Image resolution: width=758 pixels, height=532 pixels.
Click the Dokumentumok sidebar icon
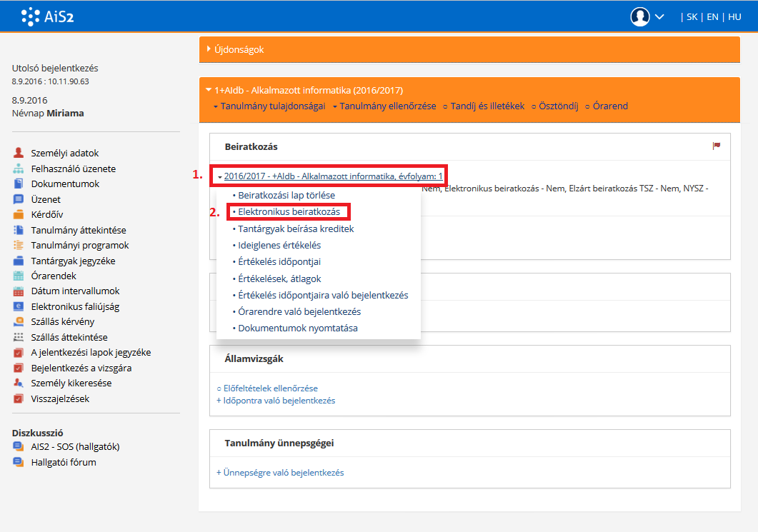click(19, 184)
